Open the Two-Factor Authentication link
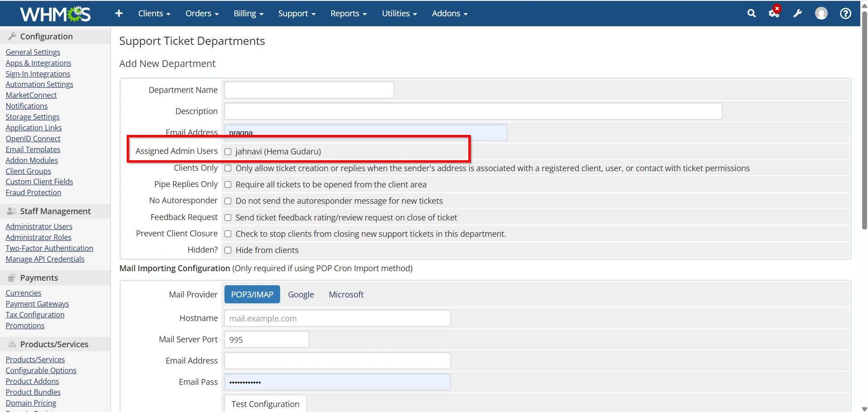Screen dimensions: 868x412 [49, 248]
